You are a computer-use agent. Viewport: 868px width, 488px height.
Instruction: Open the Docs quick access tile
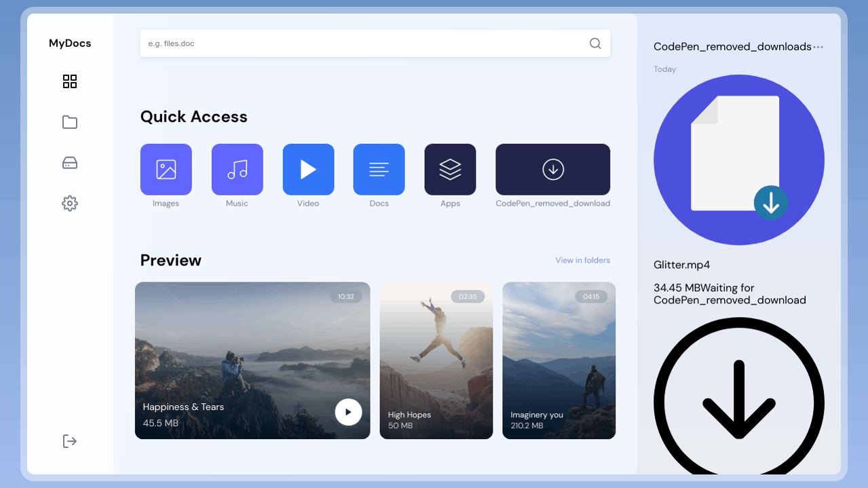point(379,169)
